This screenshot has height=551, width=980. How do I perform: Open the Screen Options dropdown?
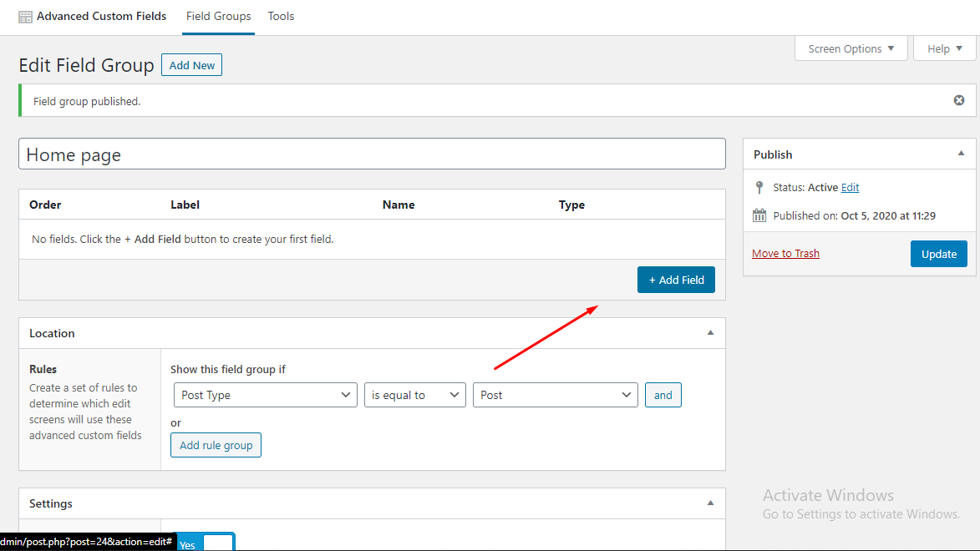point(851,48)
